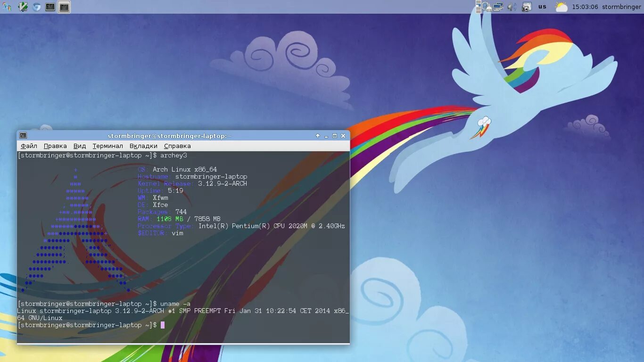Viewport: 644px width, 362px height.
Task: Click the WM value 'Xfwm'
Action: [160, 198]
